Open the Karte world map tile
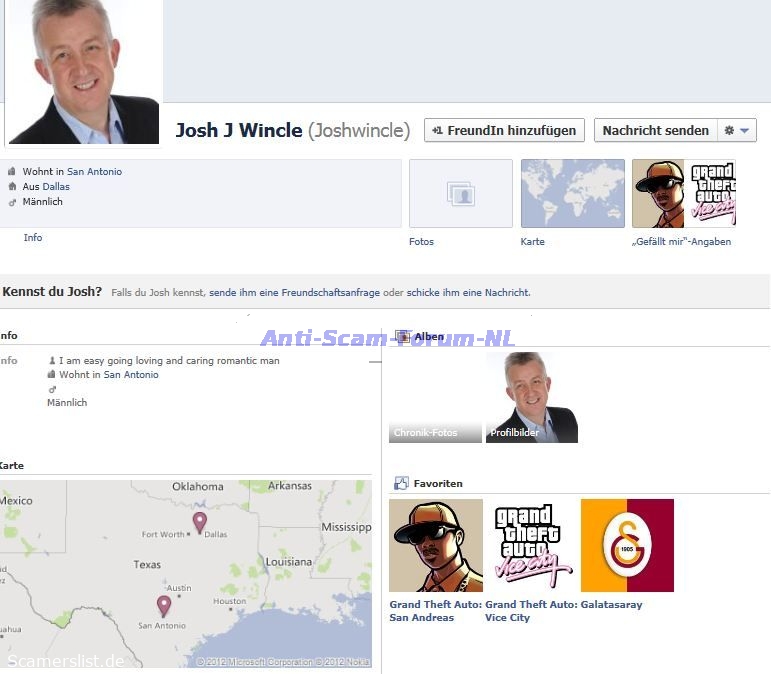 pos(572,194)
